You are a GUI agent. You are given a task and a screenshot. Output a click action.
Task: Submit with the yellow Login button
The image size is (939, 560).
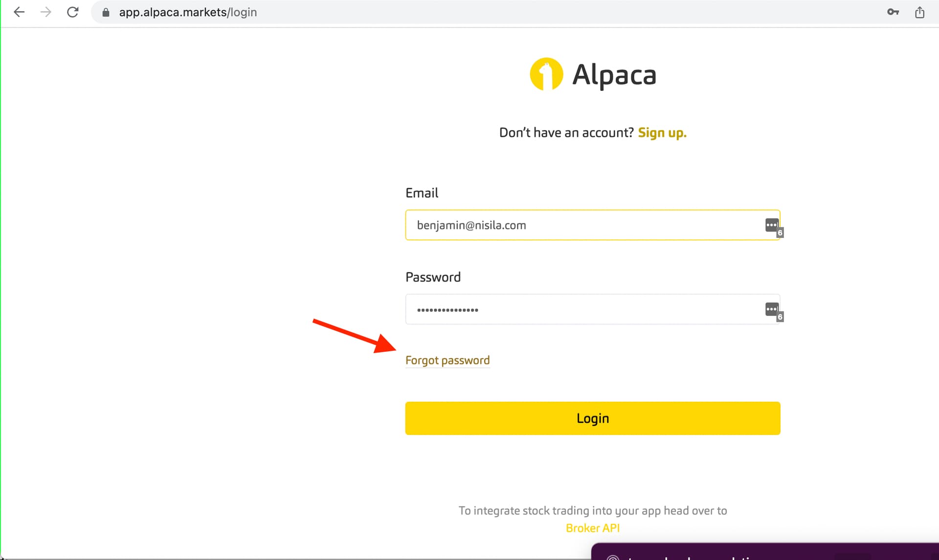[x=593, y=418]
